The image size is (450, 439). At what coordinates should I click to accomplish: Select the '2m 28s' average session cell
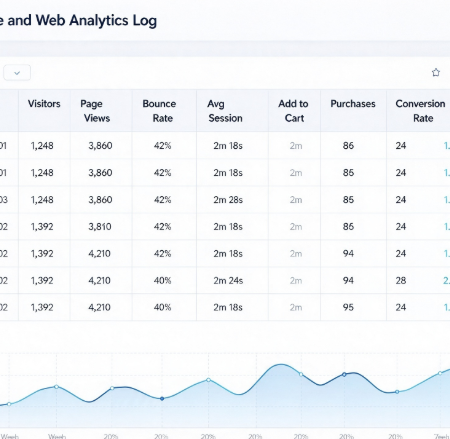(228, 200)
